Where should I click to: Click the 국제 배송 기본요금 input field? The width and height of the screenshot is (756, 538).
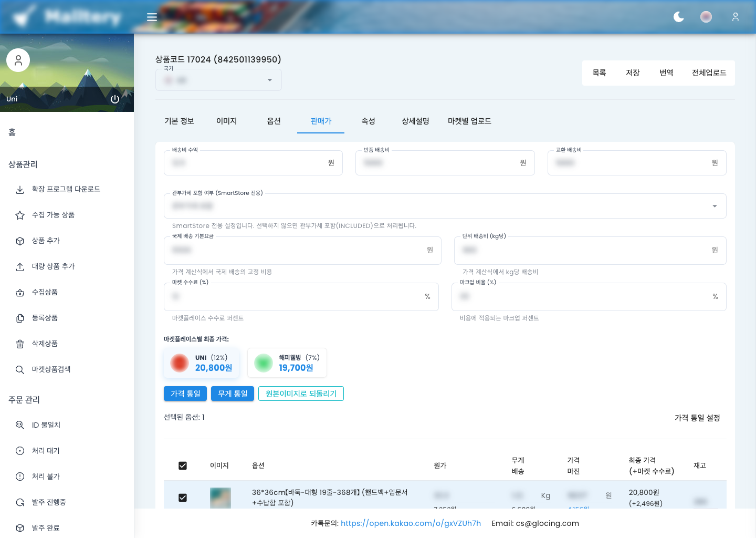pyautogui.click(x=302, y=250)
